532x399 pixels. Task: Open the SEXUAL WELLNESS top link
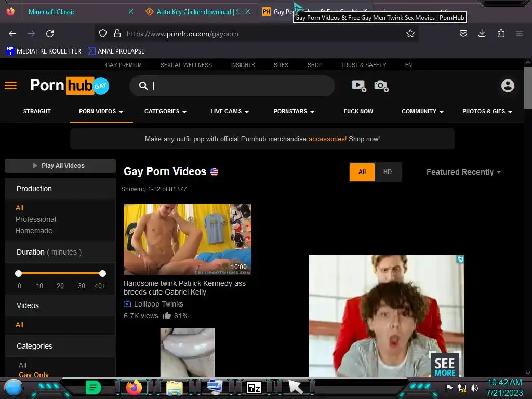click(x=186, y=65)
